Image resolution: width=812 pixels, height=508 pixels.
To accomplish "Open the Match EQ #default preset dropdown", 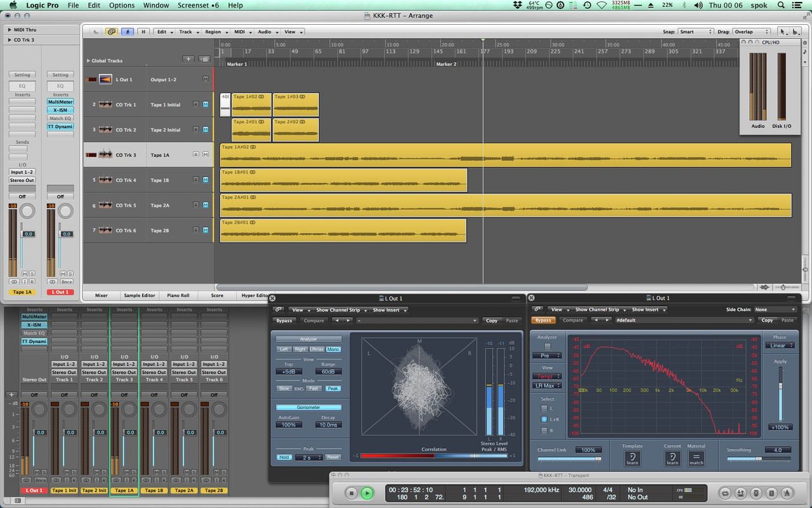I will click(x=684, y=320).
